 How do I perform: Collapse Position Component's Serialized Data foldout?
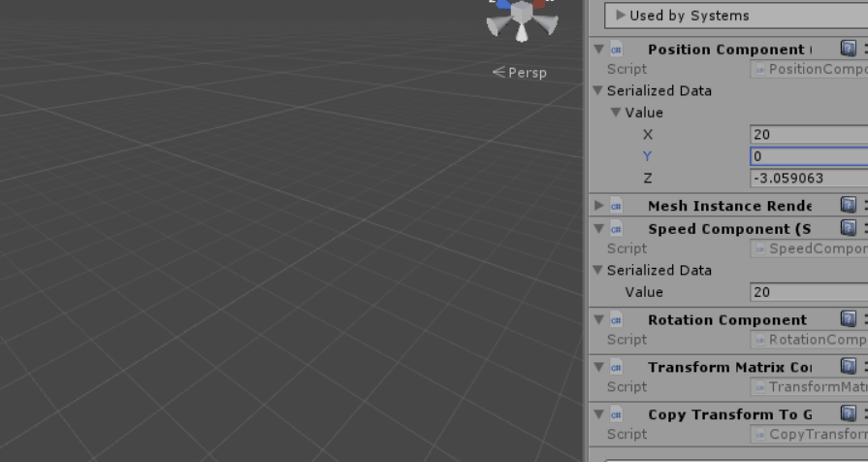coord(597,90)
